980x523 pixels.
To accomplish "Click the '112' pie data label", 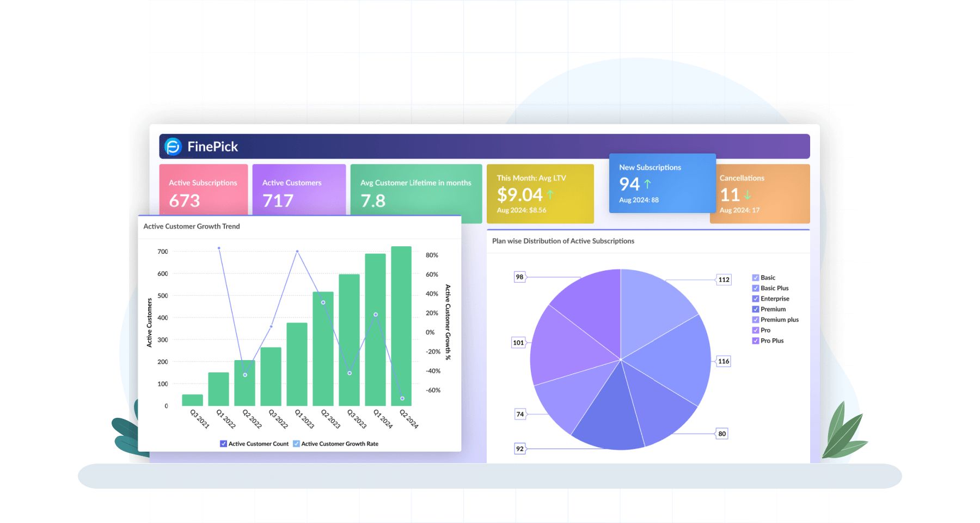I will [724, 280].
